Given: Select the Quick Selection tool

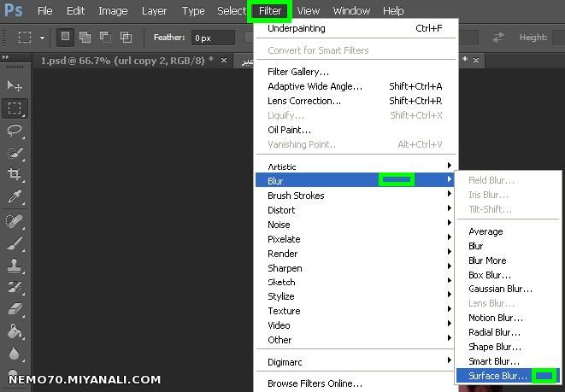Looking at the screenshot, I should [x=15, y=153].
